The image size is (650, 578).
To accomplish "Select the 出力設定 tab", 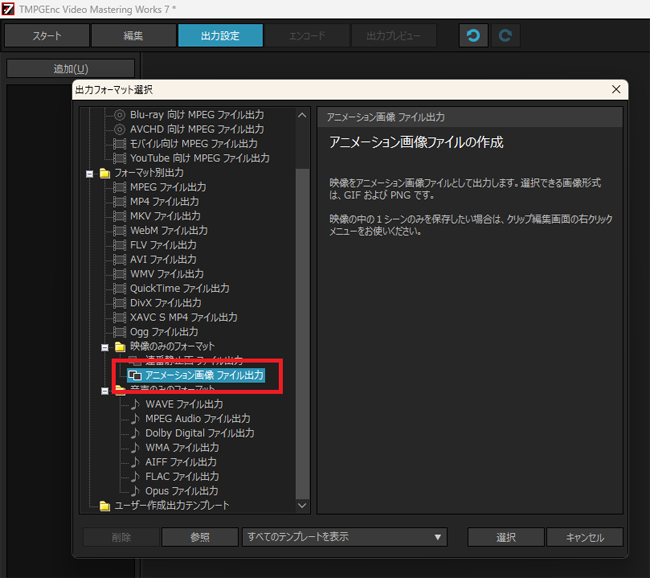I will point(220,36).
